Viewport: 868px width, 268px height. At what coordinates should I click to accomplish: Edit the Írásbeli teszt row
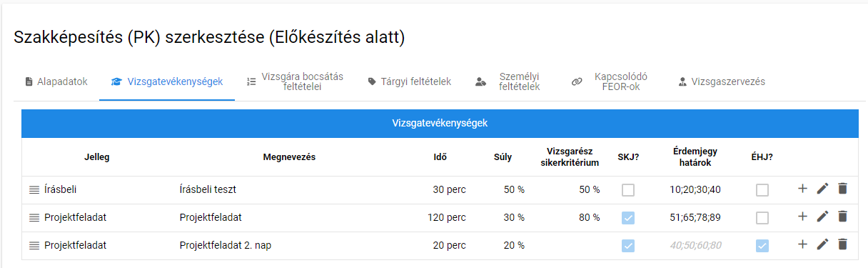(x=822, y=189)
